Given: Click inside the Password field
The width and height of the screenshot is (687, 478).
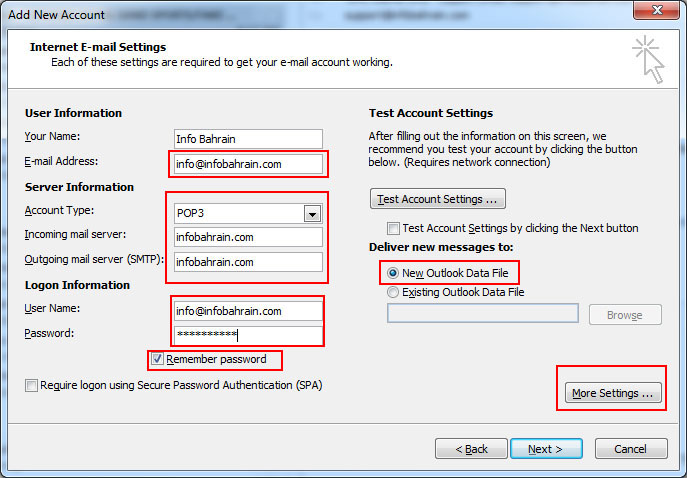Looking at the screenshot, I should tap(248, 335).
